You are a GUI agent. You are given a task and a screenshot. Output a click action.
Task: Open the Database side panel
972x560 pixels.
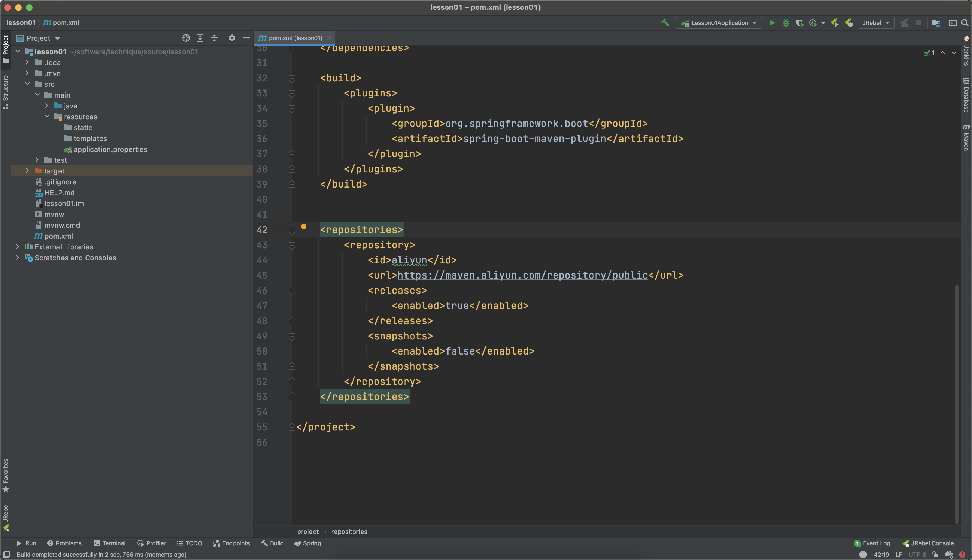(966, 95)
